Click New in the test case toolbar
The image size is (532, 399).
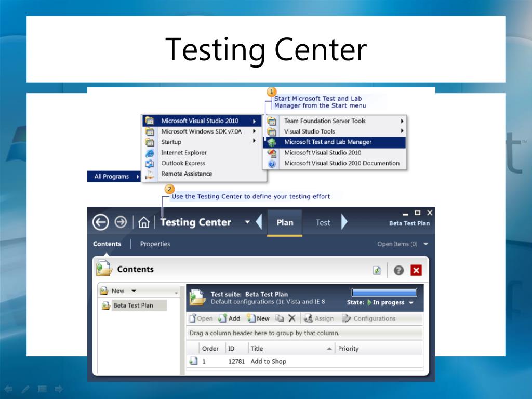258,318
